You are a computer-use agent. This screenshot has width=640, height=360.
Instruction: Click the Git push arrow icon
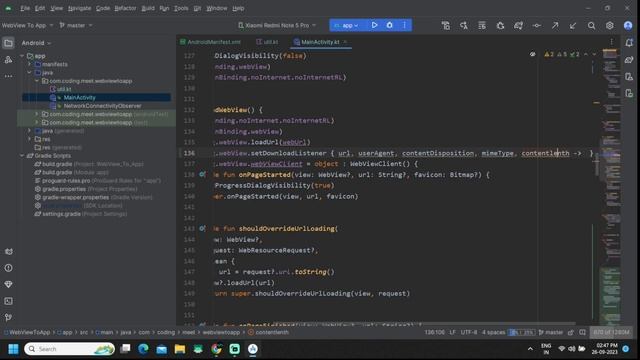pos(555,26)
